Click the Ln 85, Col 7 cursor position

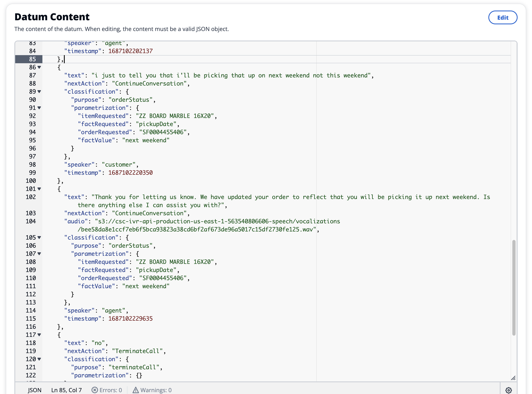point(66,390)
